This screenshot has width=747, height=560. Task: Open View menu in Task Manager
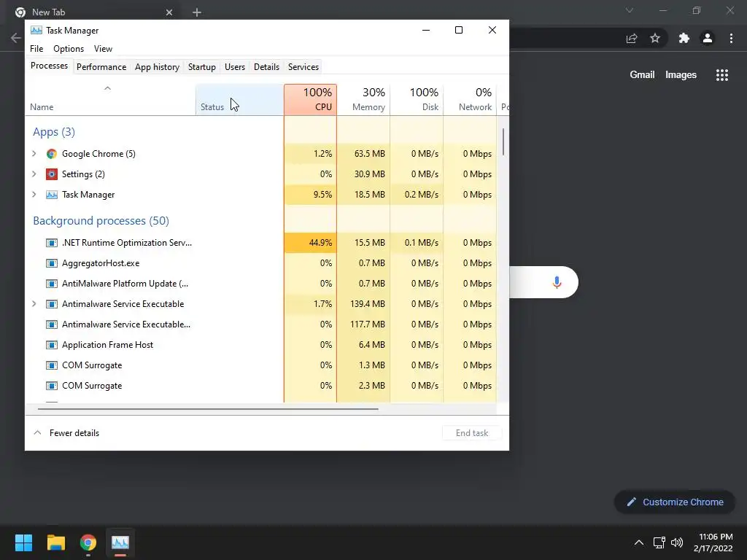103,49
